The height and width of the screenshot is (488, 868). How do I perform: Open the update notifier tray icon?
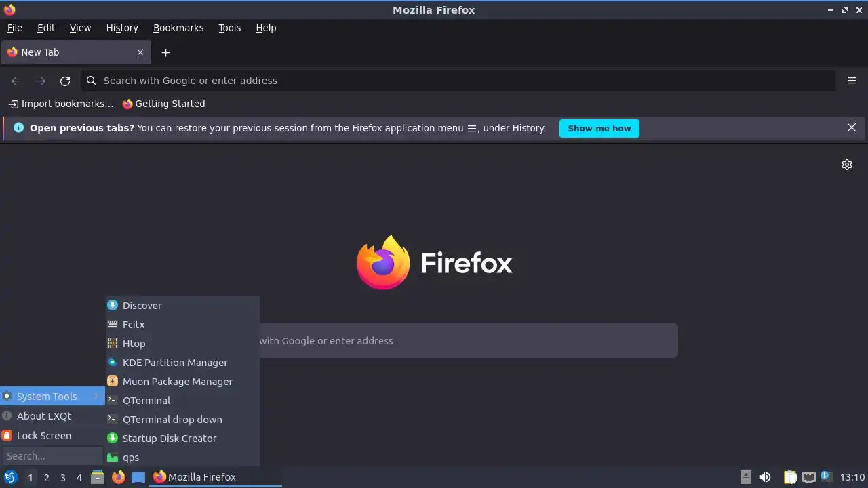pyautogui.click(x=826, y=477)
